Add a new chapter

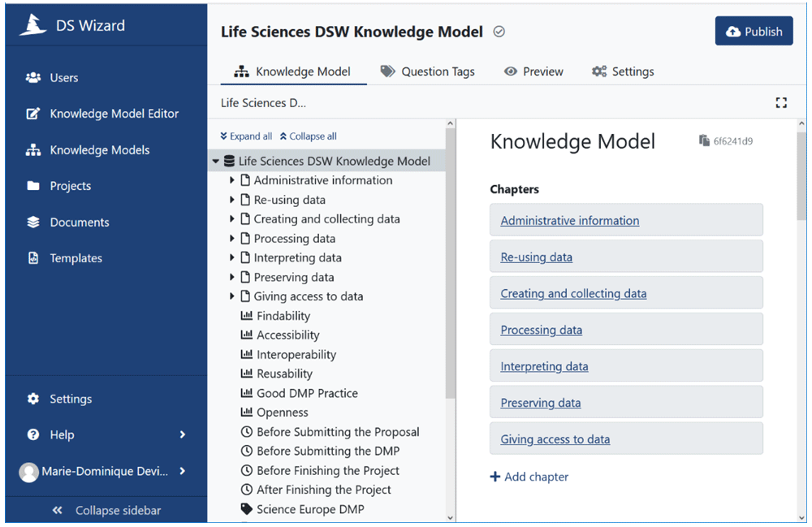click(529, 477)
